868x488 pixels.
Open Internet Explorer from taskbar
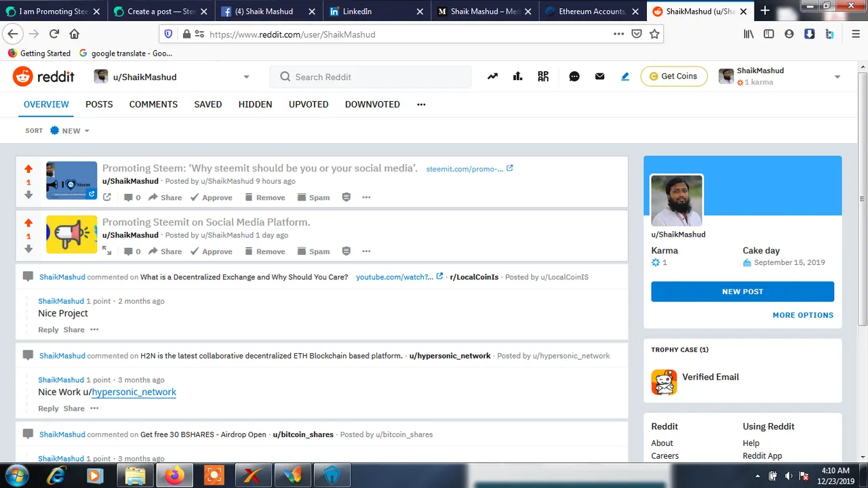[56, 476]
